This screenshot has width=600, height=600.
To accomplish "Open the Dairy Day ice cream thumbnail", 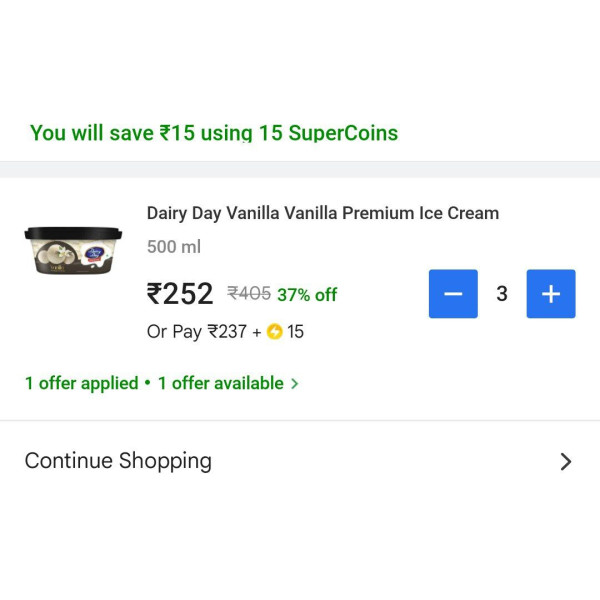I will 73,251.
